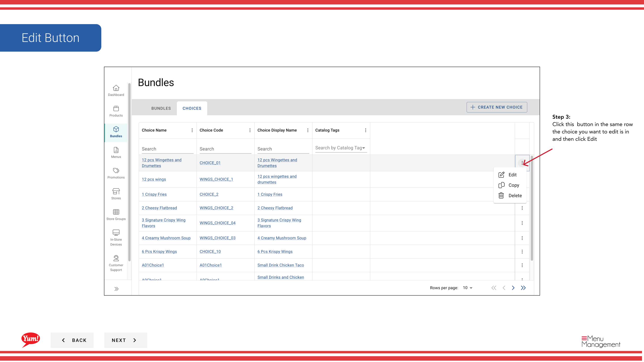Switch to the Choices tab
Screen dimensions: 644x362
[x=192, y=108]
